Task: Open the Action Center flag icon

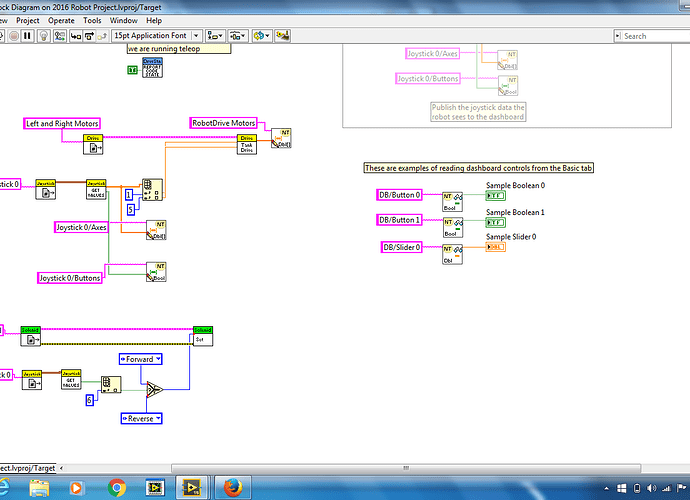Action: 682,488
